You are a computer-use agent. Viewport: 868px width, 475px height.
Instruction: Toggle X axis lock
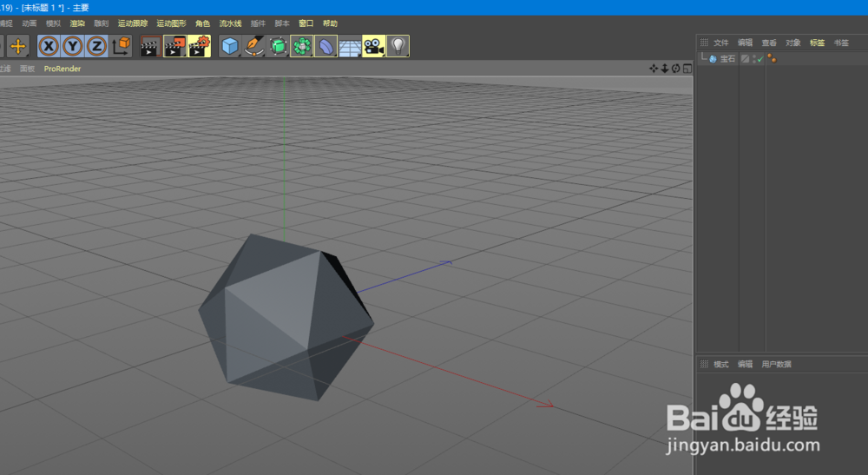(49, 47)
